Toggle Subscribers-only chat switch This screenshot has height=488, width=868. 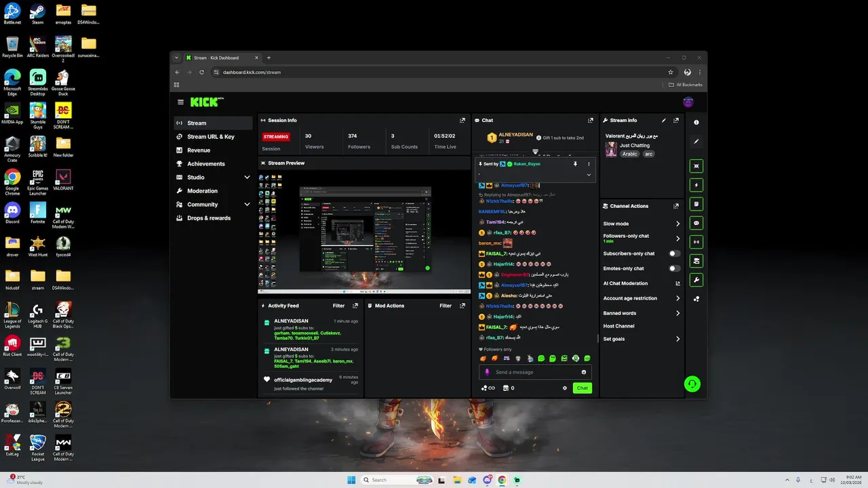(675, 253)
